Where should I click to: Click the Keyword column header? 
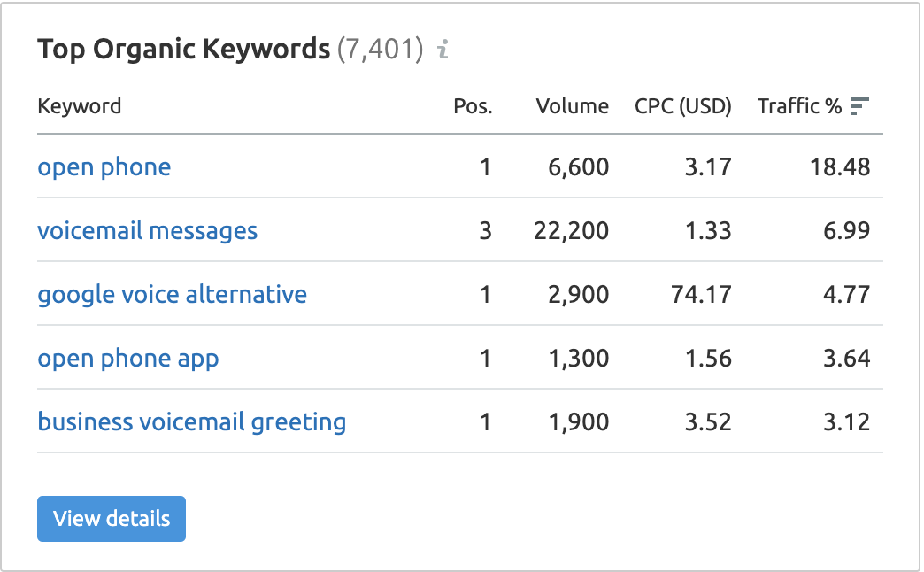pyautogui.click(x=80, y=106)
